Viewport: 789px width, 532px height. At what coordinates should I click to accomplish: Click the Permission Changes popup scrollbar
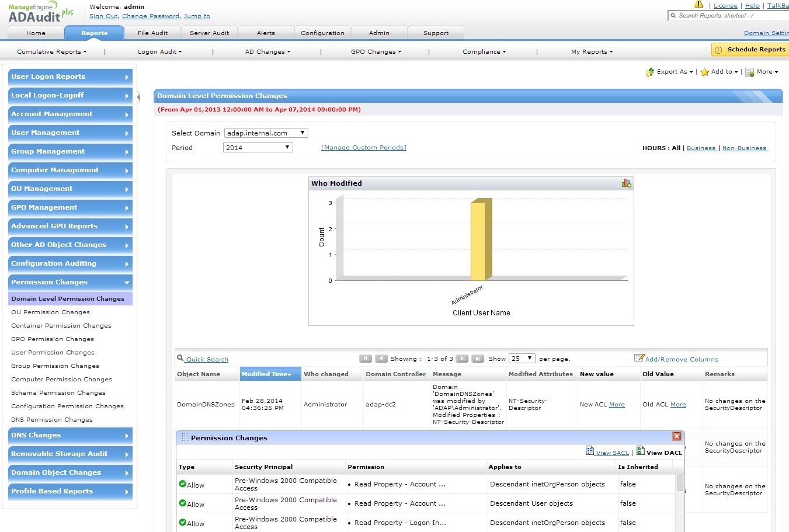click(680, 484)
